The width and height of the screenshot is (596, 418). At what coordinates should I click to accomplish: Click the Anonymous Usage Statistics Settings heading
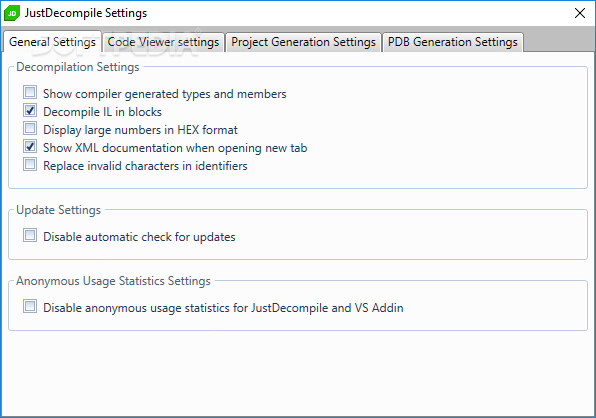tap(113, 281)
